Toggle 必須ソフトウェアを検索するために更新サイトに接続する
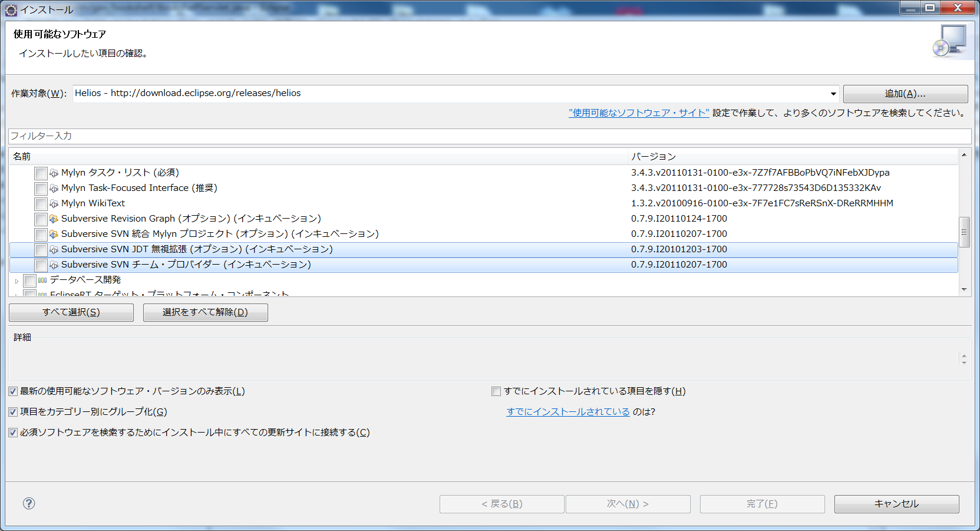Image resolution: width=980 pixels, height=531 pixels. 13,433
